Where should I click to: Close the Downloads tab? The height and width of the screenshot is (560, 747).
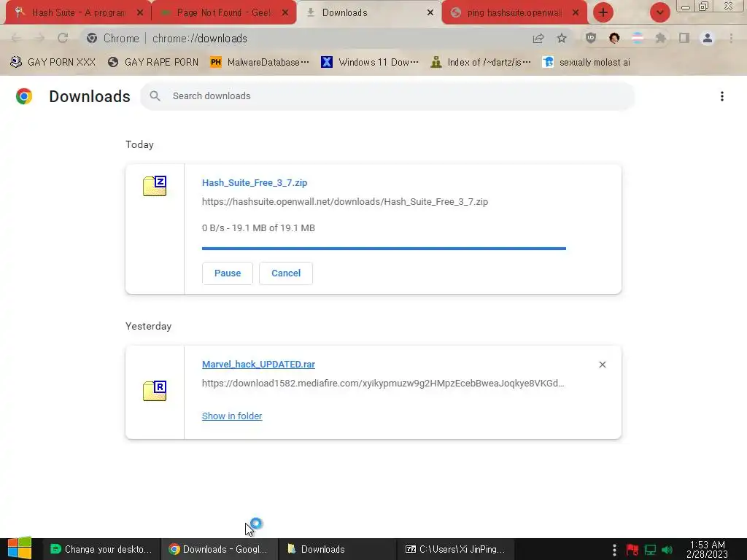(430, 13)
